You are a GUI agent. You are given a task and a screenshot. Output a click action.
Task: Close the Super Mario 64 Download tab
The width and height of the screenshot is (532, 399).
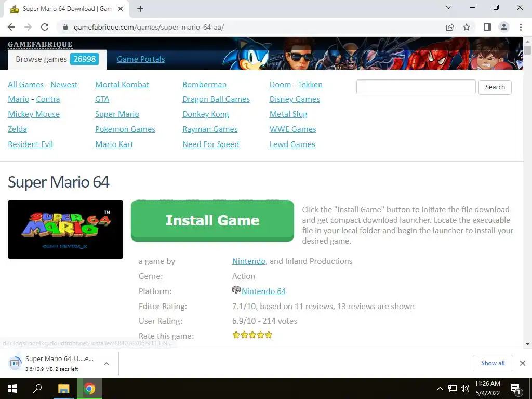point(121,9)
